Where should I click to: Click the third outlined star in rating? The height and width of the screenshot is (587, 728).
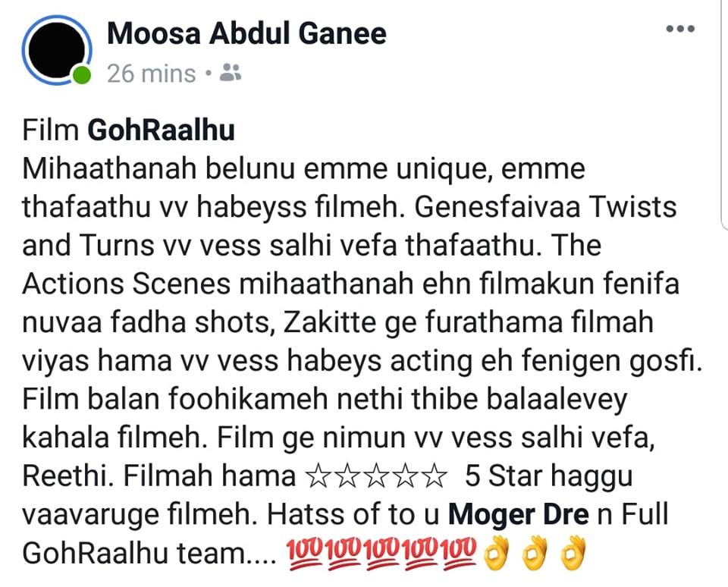click(x=376, y=477)
